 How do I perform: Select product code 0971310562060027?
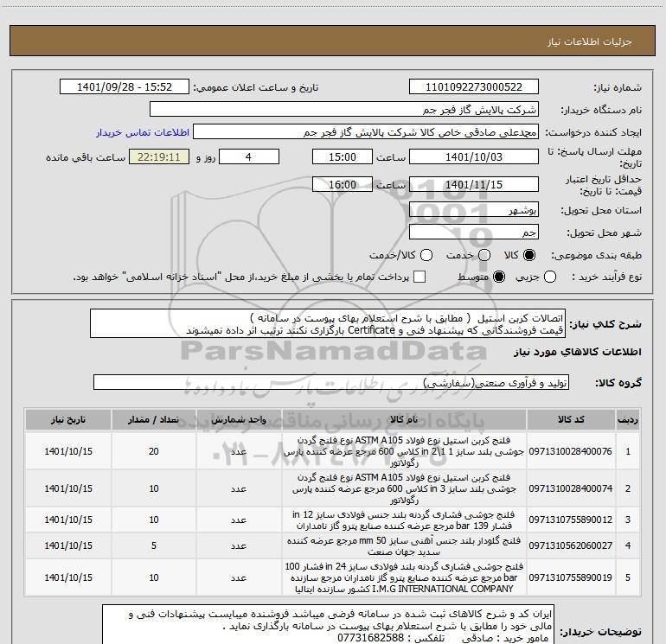571,545
